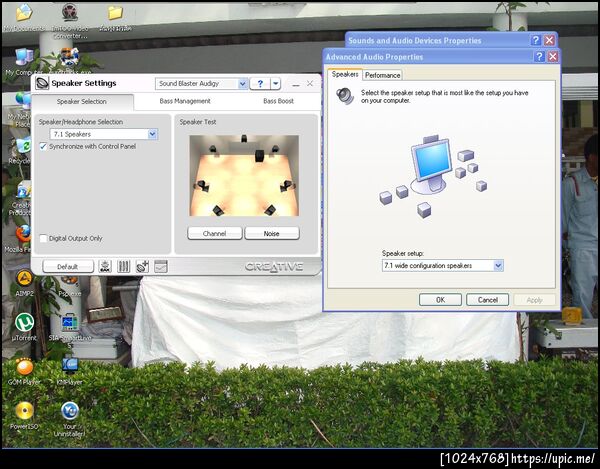Open the Your Uninstaller desktop icon
The image size is (600, 469).
click(70, 419)
